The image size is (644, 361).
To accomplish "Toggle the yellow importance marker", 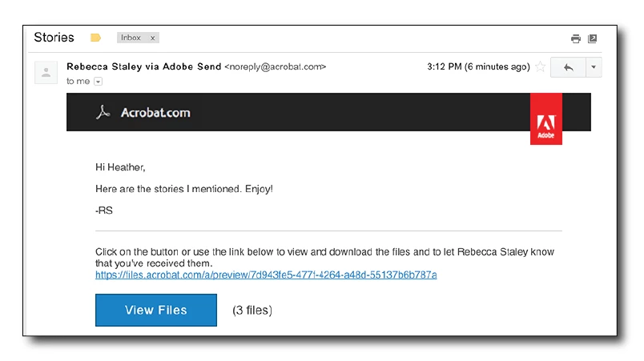I will (96, 38).
